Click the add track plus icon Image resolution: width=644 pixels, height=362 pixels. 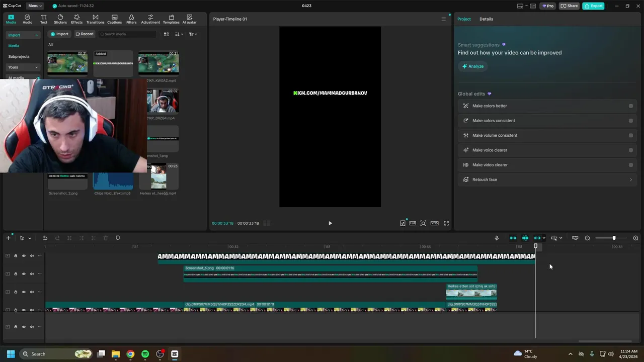point(8,238)
